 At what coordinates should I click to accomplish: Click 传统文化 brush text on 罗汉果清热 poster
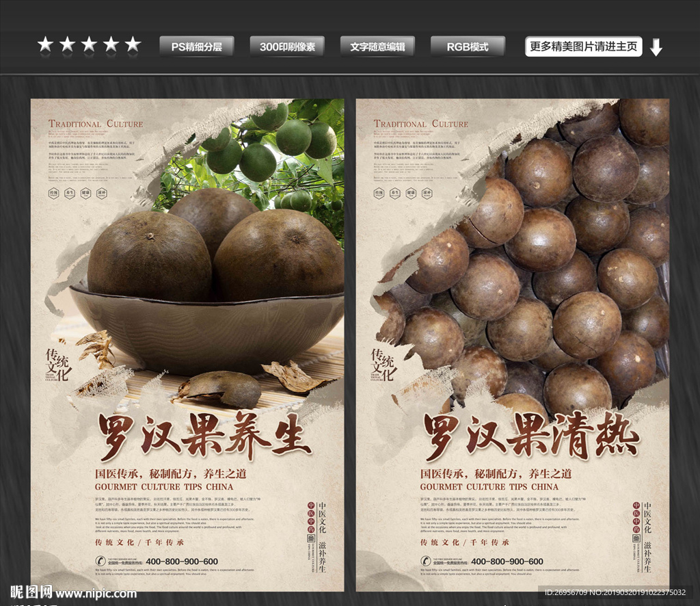tap(383, 365)
